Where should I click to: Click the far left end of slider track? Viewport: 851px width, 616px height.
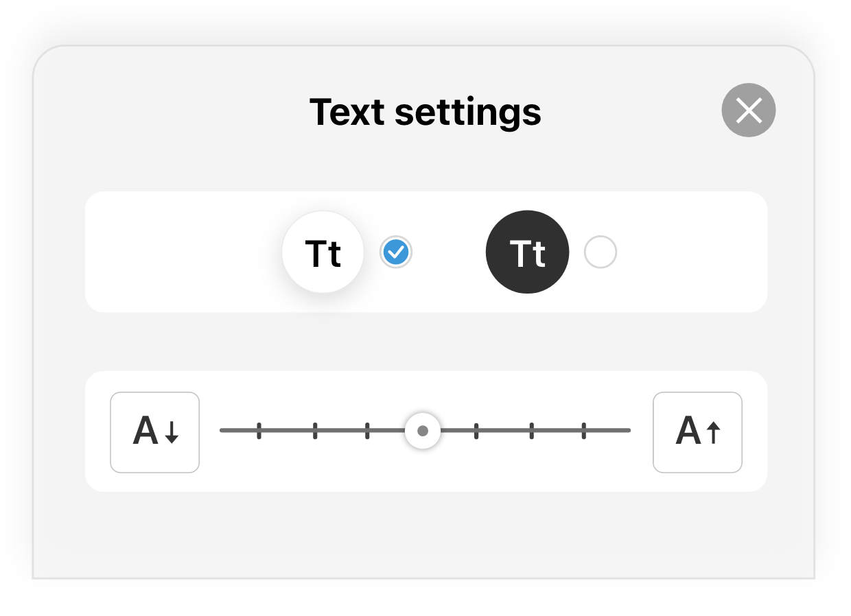coord(222,431)
